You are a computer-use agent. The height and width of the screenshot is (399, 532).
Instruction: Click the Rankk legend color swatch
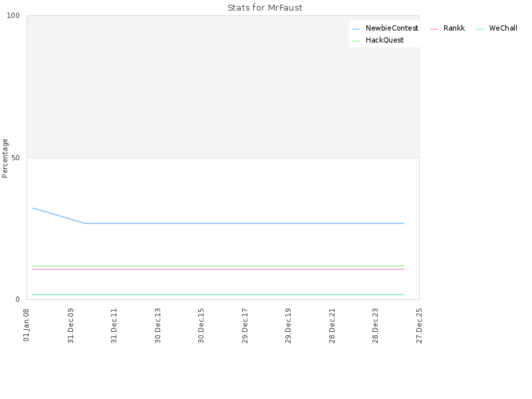434,29
